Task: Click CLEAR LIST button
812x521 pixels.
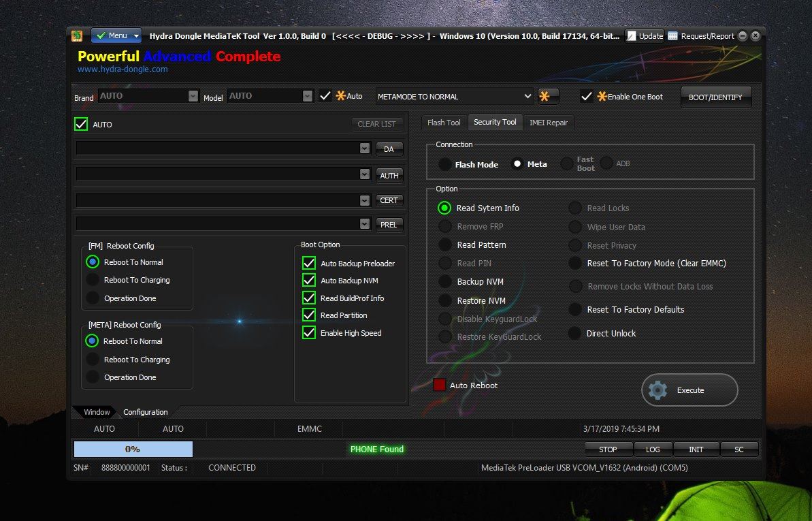Action: click(x=376, y=124)
